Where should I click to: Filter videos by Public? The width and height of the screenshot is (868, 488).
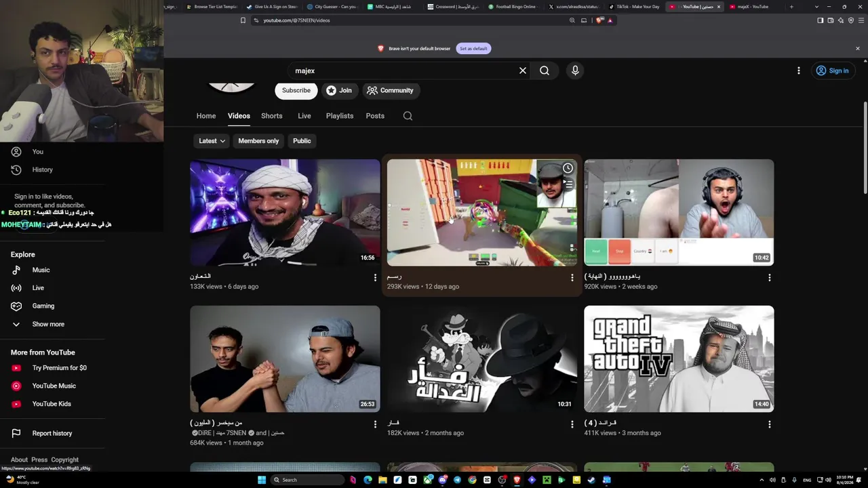click(302, 141)
